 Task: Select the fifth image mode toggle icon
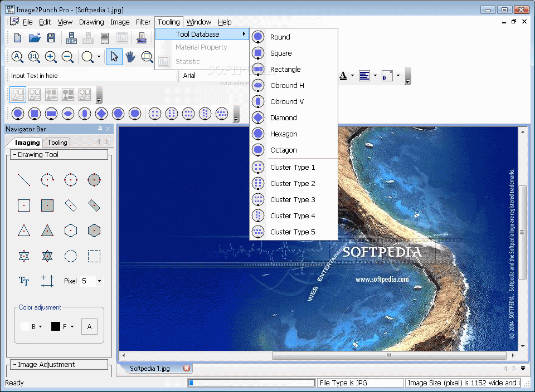[85, 95]
